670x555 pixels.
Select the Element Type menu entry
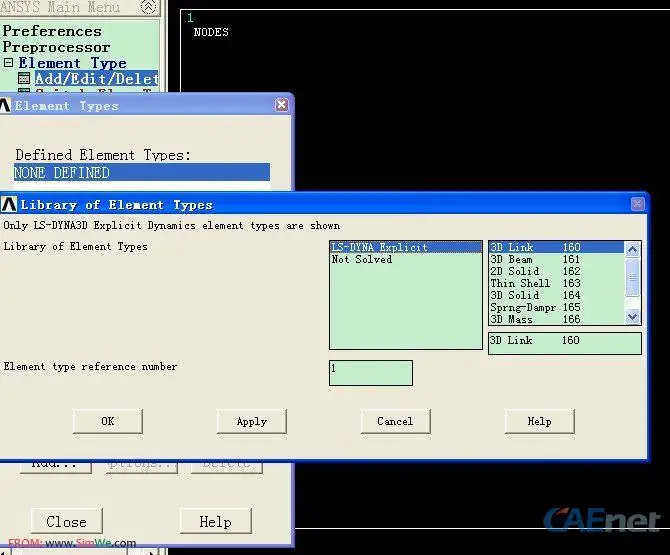72,63
